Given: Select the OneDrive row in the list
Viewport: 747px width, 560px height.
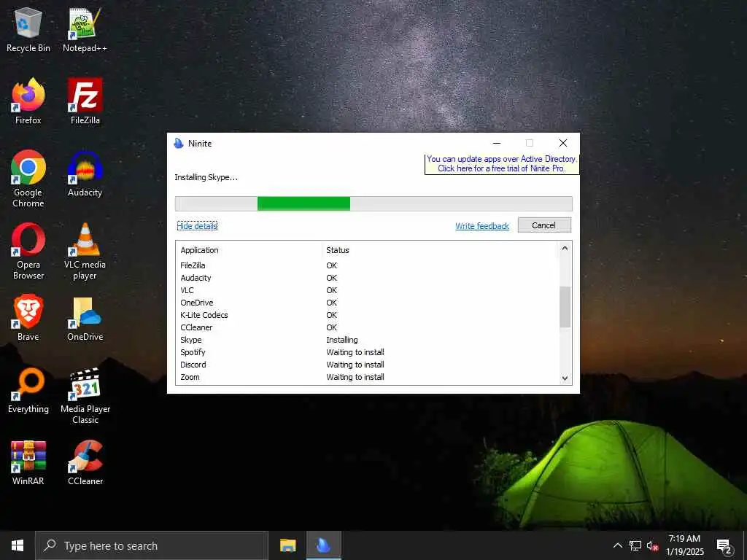Looking at the screenshot, I should (x=367, y=303).
